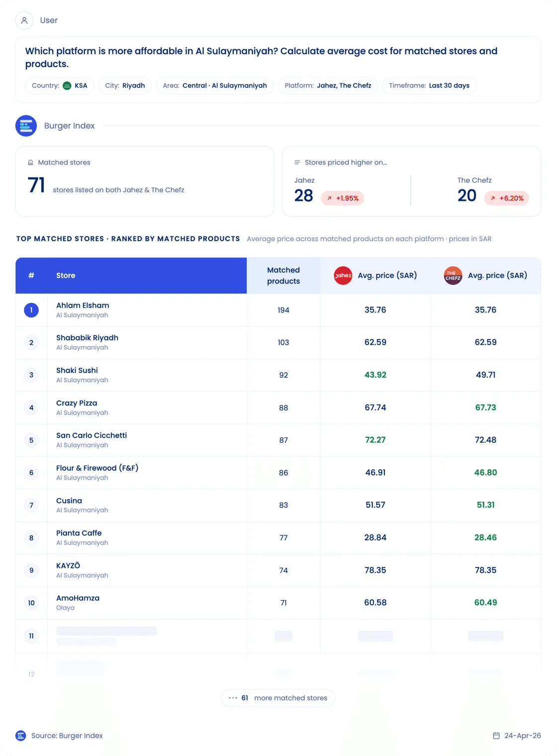Click the Burger Index logo icon
The width and height of the screenshot is (557, 756).
tap(26, 126)
